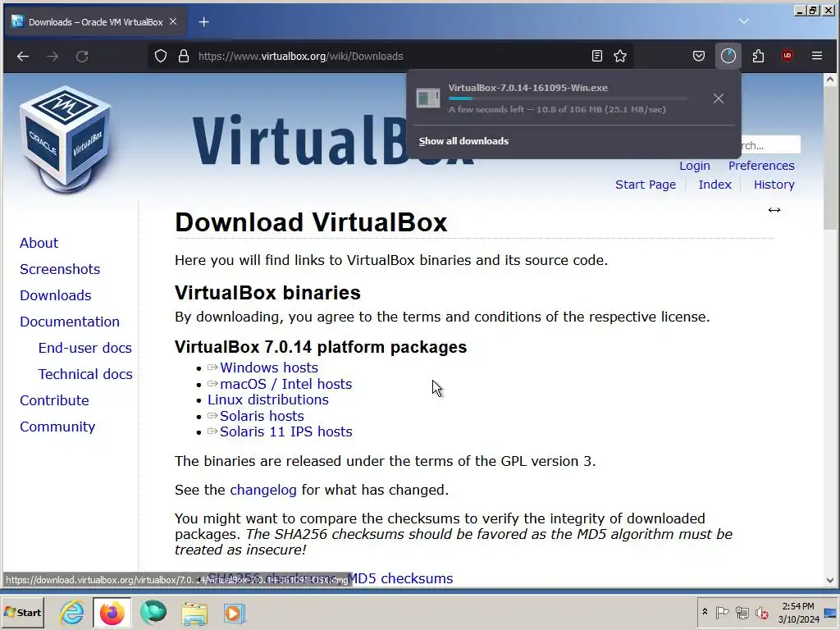This screenshot has width=840, height=630.
Task: Open Linux distributions link
Action: (x=268, y=400)
